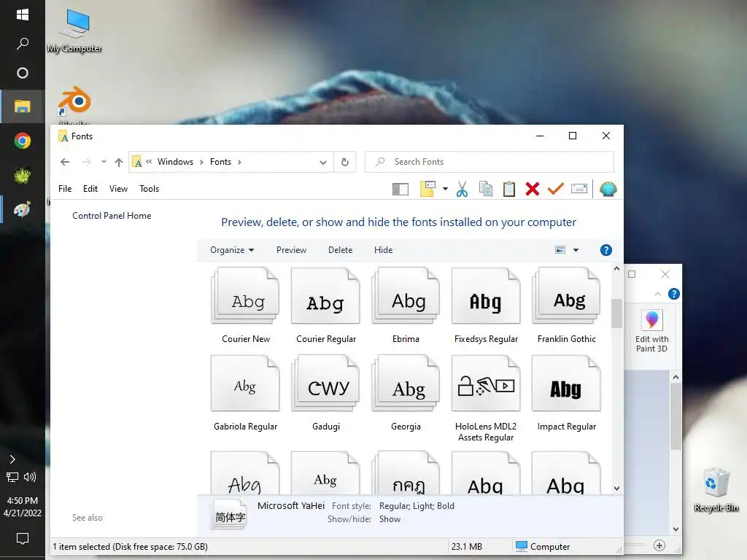Viewport: 747px width, 560px height.
Task: Click the scissors cut icon
Action: tap(462, 189)
